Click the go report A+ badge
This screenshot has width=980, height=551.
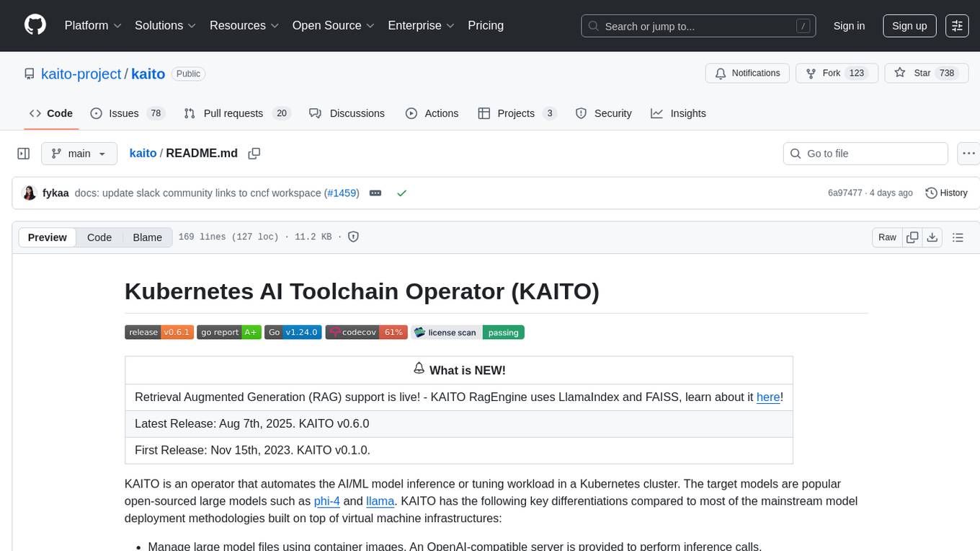click(x=229, y=332)
